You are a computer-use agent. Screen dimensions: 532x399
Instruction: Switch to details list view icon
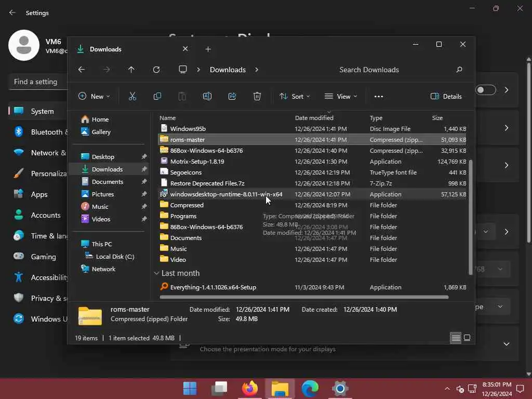(x=456, y=338)
